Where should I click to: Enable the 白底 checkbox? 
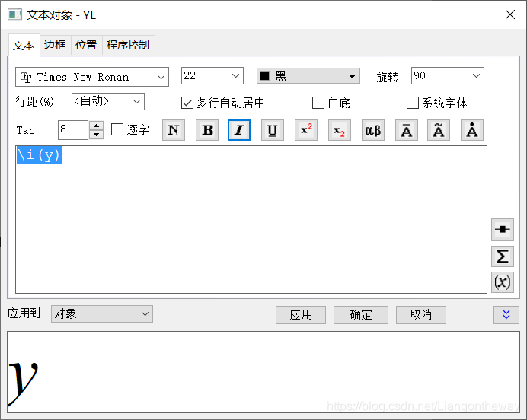coord(318,103)
